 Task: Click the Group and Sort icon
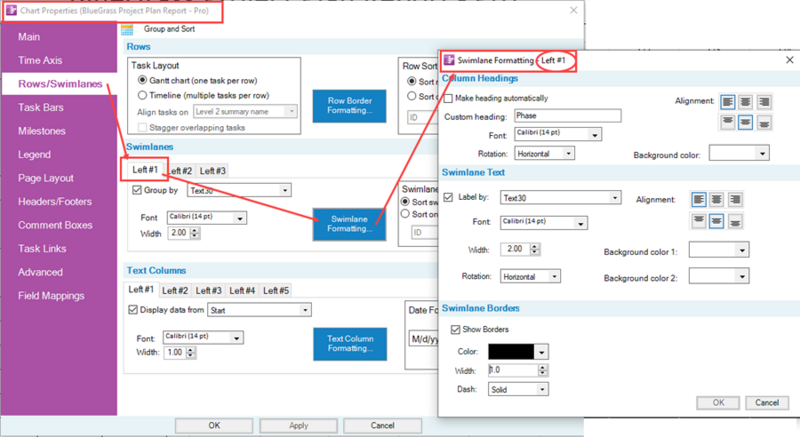point(127,30)
